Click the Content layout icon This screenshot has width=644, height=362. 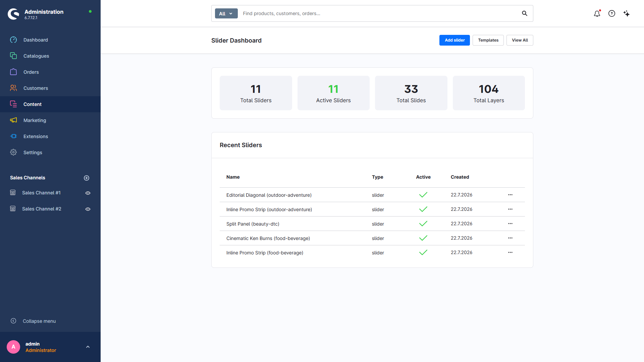pos(13,104)
